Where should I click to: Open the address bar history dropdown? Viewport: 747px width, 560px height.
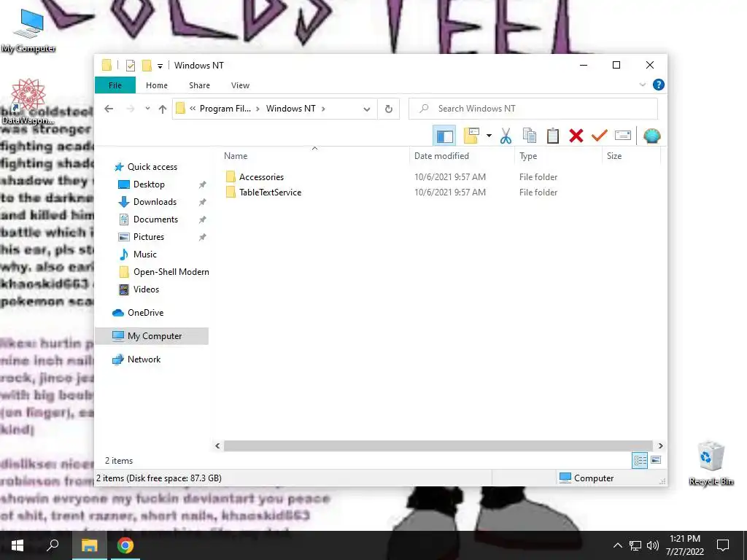tap(366, 109)
